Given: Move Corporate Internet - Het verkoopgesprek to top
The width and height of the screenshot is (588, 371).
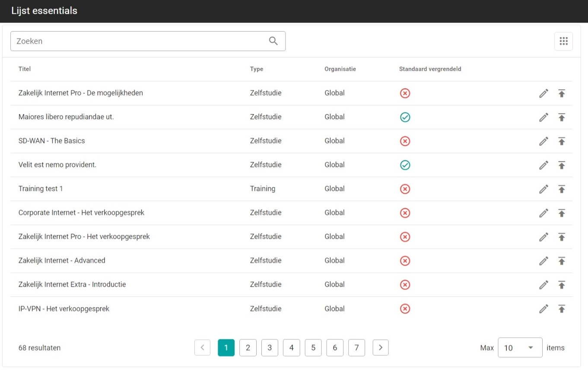Looking at the screenshot, I should [x=561, y=213].
